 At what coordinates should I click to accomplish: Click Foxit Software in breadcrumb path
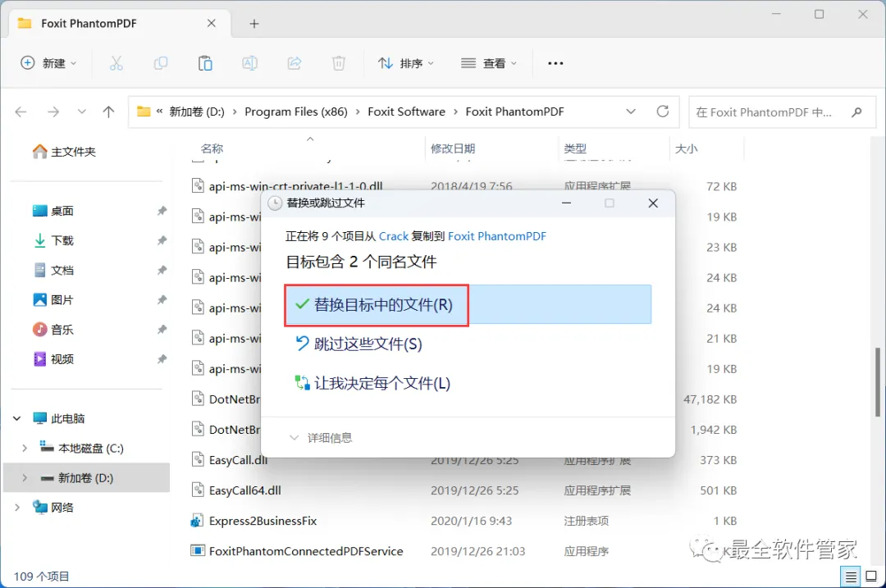point(406,112)
